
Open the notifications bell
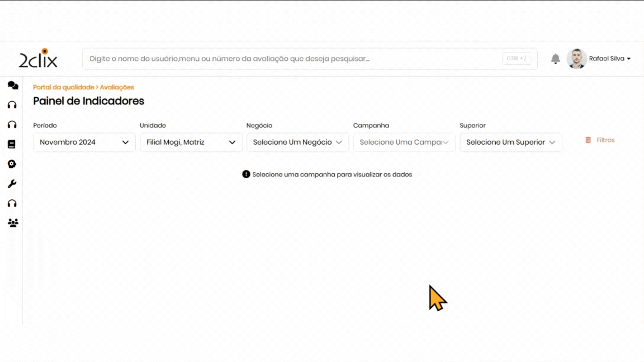click(x=555, y=59)
